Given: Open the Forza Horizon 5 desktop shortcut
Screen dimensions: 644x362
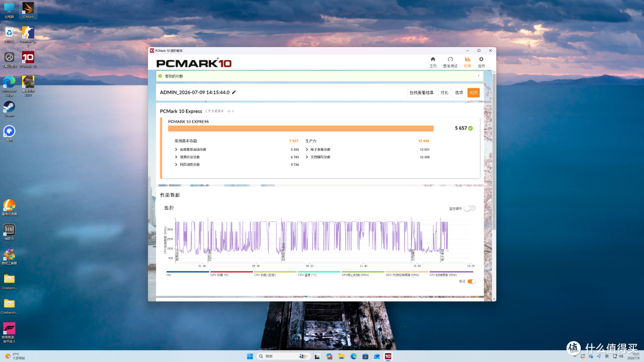Looking at the screenshot, I should [x=9, y=332].
